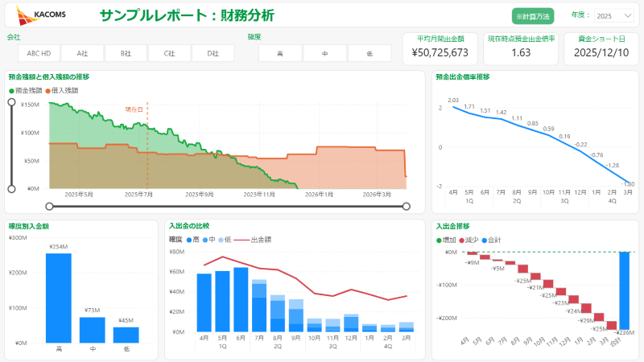This screenshot has height=362, width=644.
Task: Click the 高 legend marker in 入出金の比較
Action: click(x=189, y=240)
